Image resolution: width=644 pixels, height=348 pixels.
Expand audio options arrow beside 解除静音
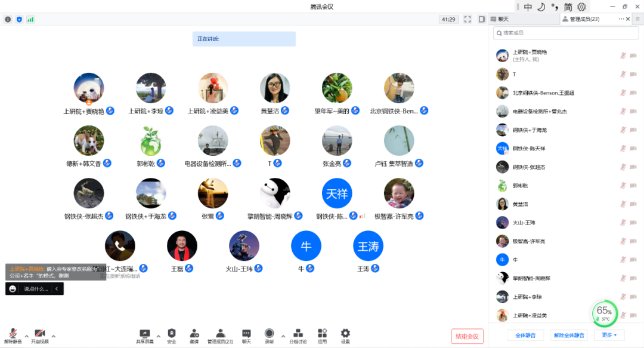pyautogui.click(x=26, y=335)
